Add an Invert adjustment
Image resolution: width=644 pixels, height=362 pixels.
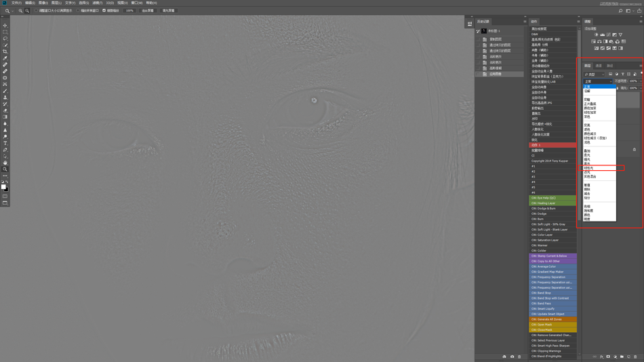tap(597, 48)
